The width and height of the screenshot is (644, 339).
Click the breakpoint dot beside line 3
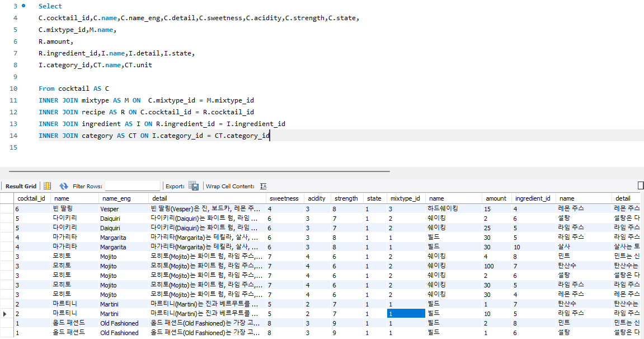[23, 6]
